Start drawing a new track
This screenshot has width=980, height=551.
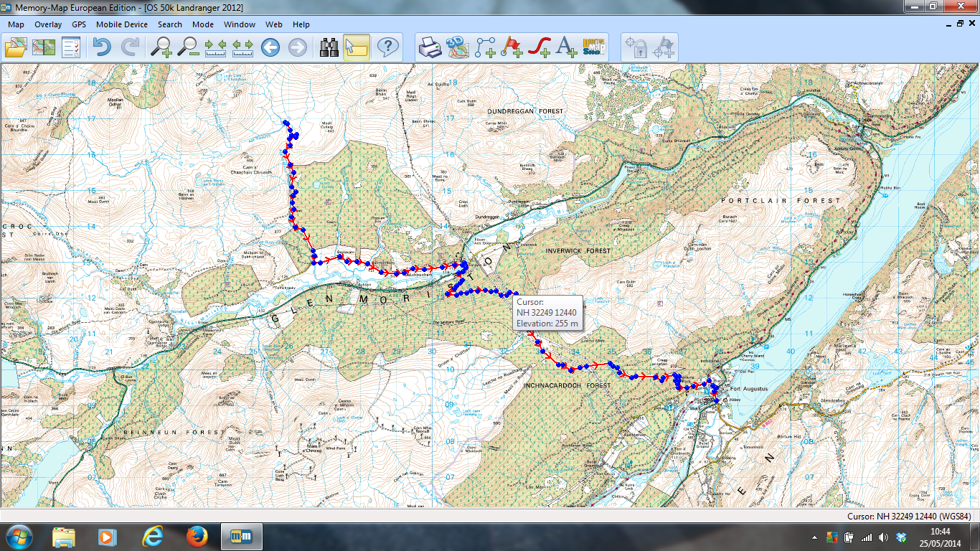coord(540,47)
